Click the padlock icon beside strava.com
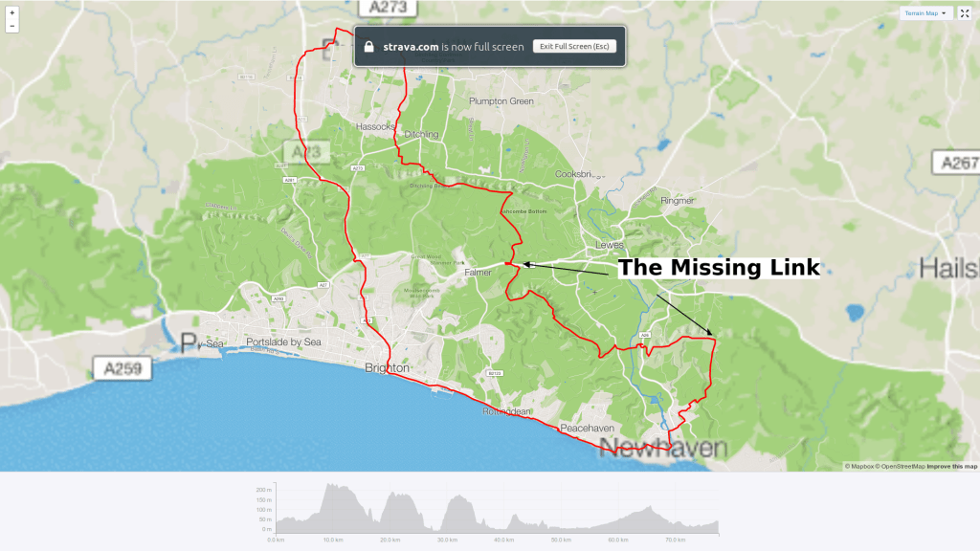This screenshot has height=551, width=980. [368, 46]
